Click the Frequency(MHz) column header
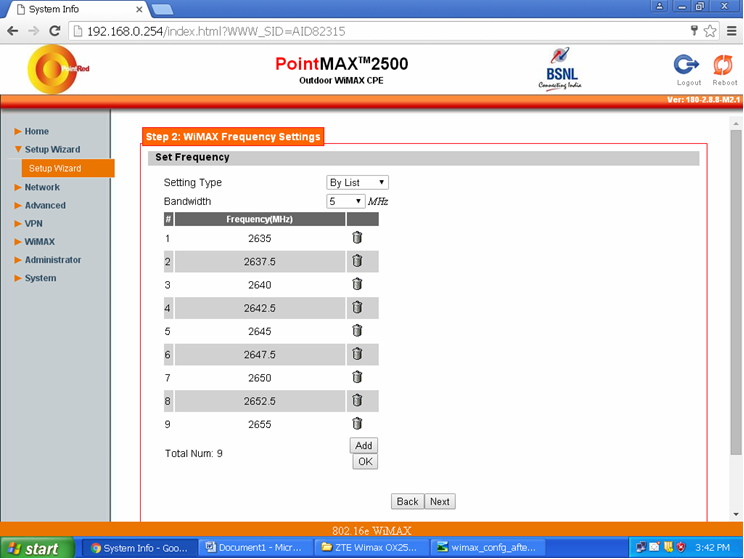 [260, 219]
